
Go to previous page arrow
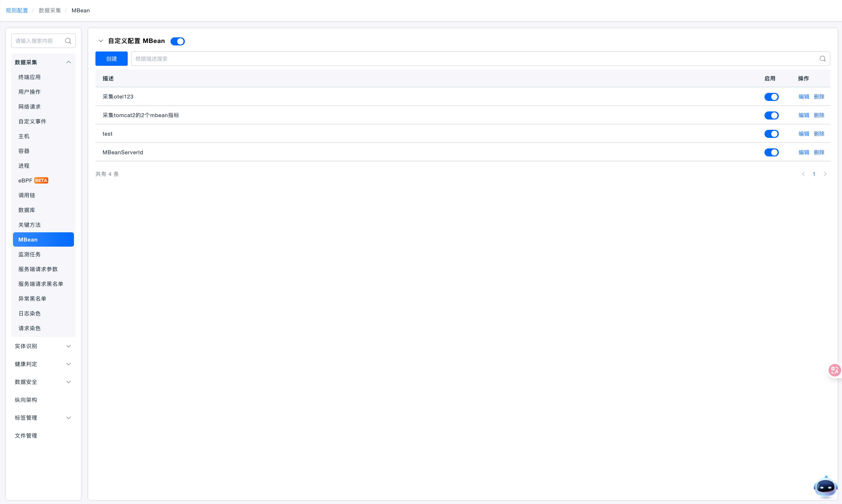[x=803, y=174]
